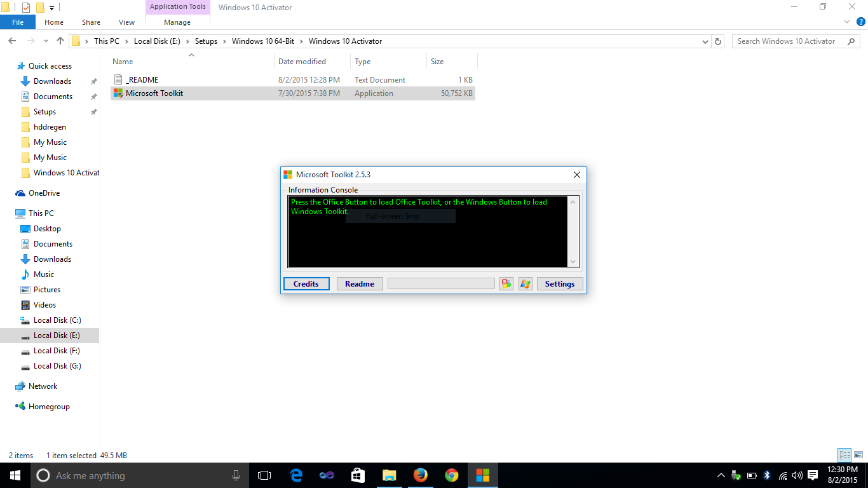This screenshot has height=488, width=868.
Task: Load Office Toolkit via the Office button icon
Action: pos(506,283)
